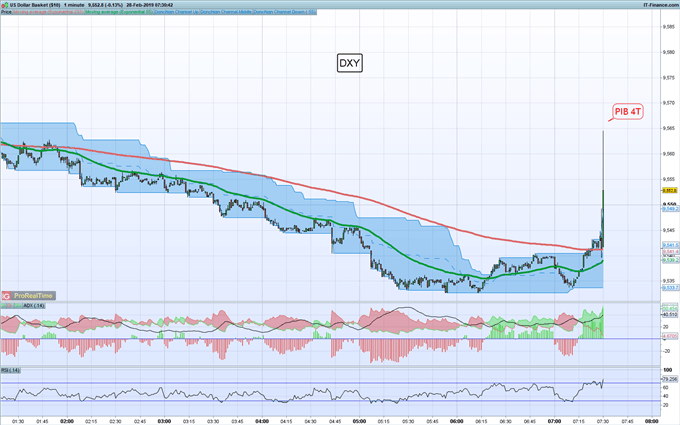Click the 9,560 price axis label

(668, 154)
